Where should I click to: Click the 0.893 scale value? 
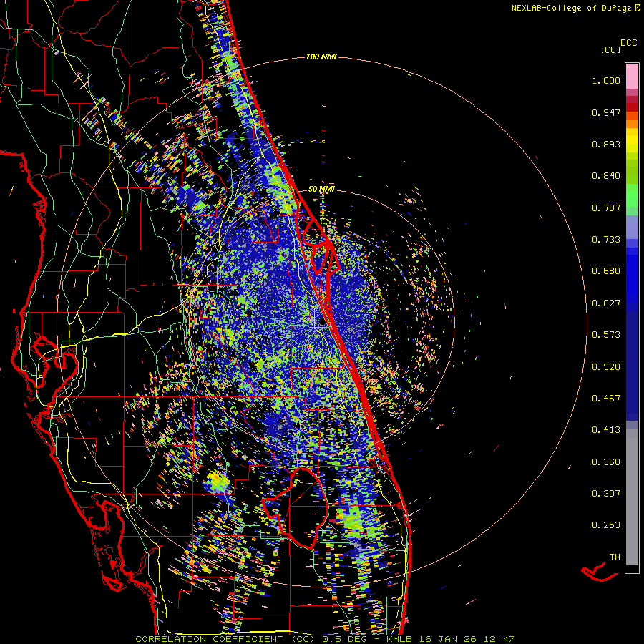(606, 144)
